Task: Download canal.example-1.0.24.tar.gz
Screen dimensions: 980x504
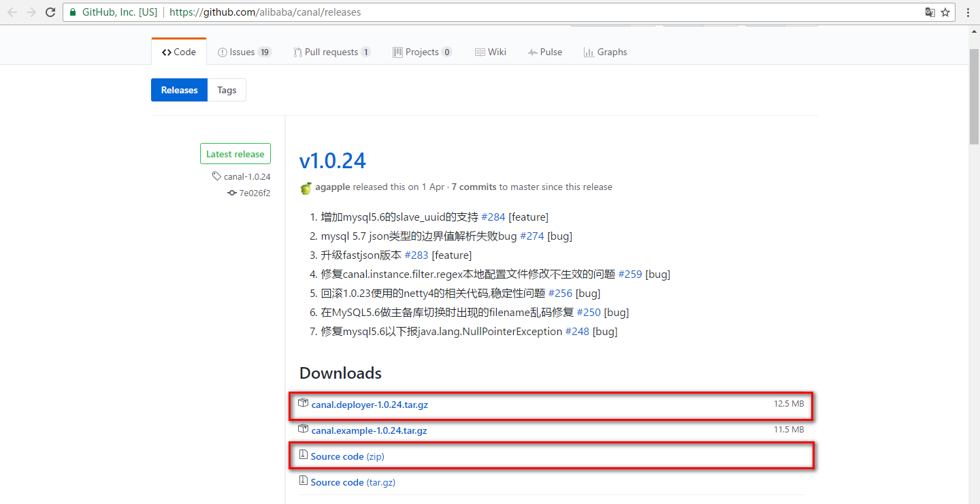Action: [370, 430]
